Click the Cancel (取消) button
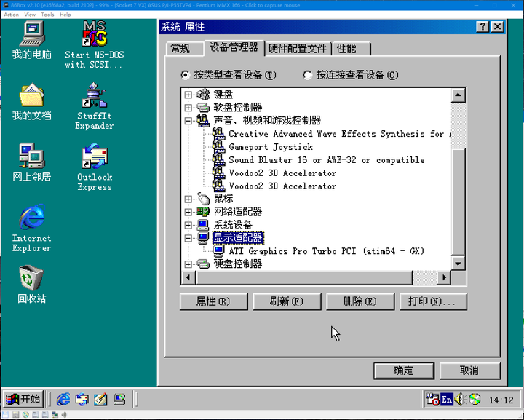This screenshot has width=524, height=420. click(x=469, y=371)
